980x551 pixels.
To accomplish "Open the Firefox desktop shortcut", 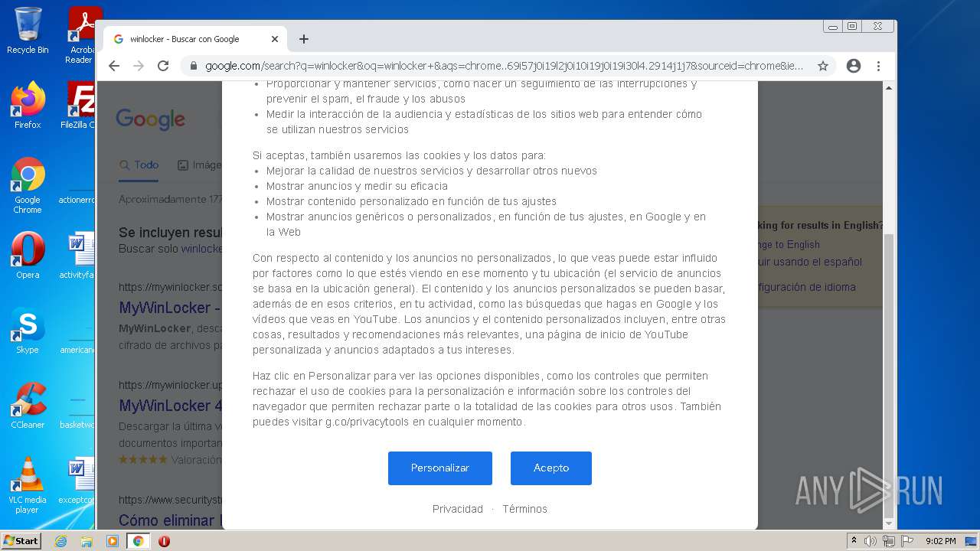I will pos(28,106).
